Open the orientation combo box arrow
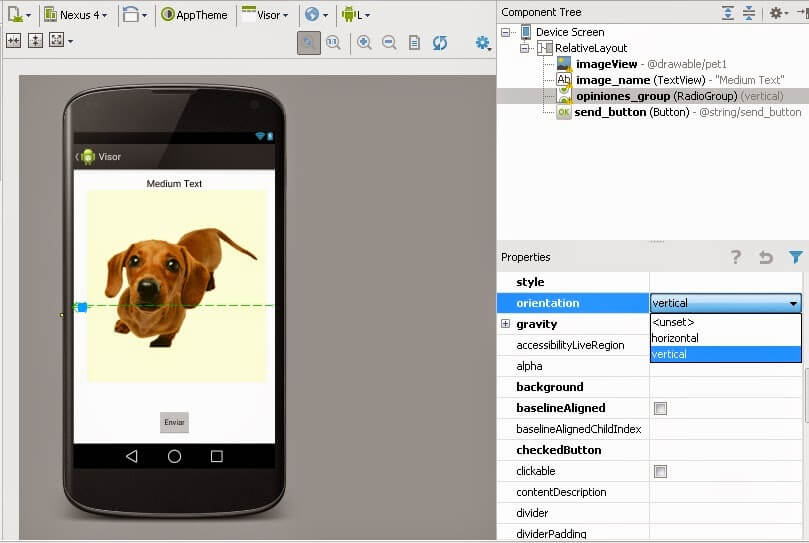Viewport: 809px width, 543px height. (793, 303)
